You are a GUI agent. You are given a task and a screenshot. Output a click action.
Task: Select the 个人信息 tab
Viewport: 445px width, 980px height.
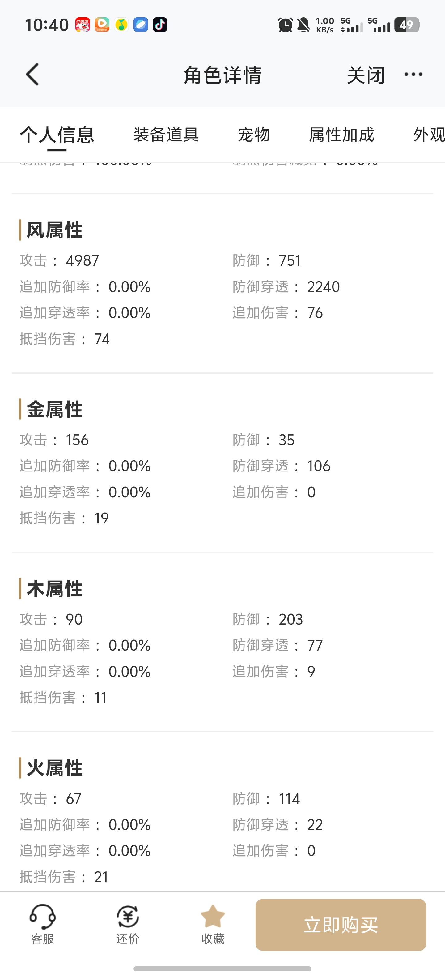coord(57,135)
